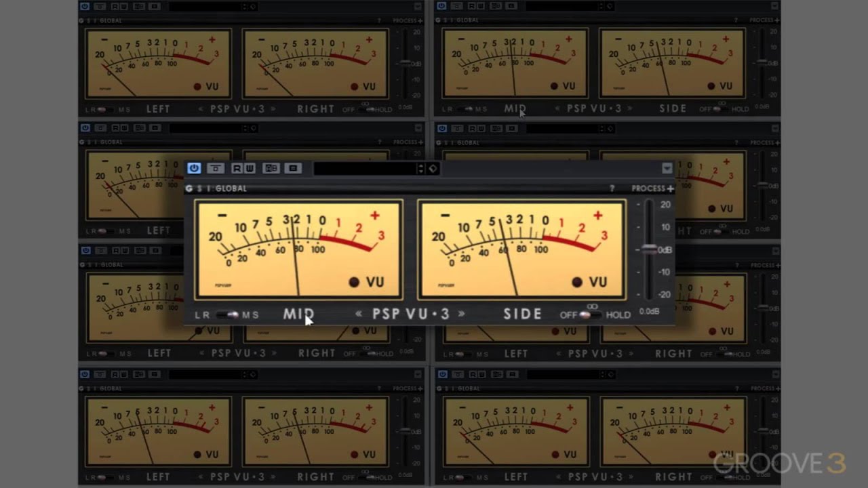This screenshot has height=488, width=868.
Task: Click the gain slider in the top-left background window
Action: click(405, 62)
